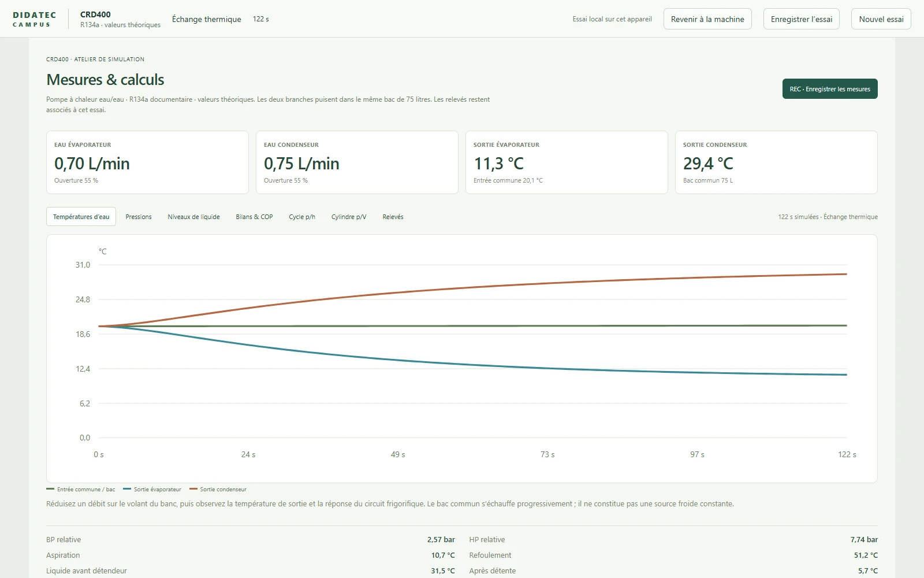Click the 73 s marker on chart axis

pyautogui.click(x=547, y=455)
